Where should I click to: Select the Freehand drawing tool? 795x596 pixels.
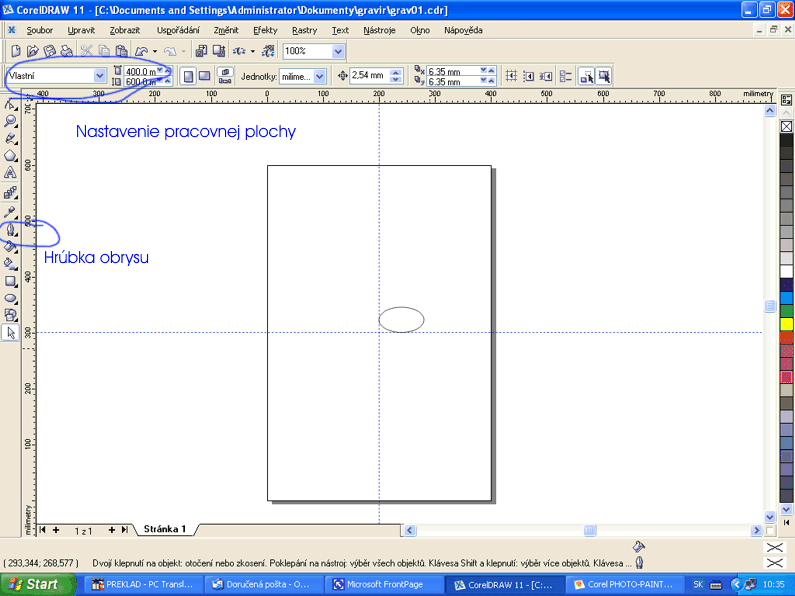[10, 138]
